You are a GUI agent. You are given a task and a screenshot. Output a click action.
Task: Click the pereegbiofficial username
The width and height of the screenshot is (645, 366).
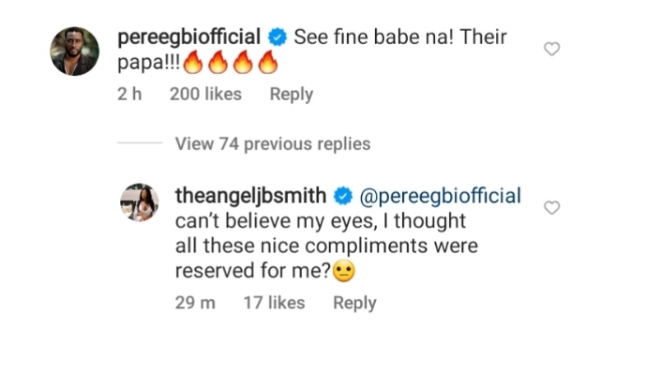[x=189, y=37]
